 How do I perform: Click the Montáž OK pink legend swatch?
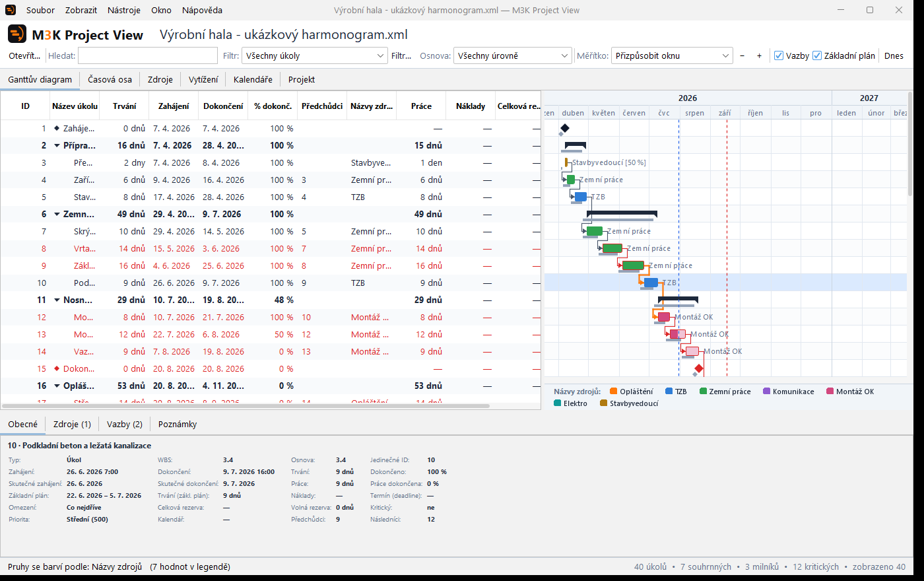(x=830, y=391)
